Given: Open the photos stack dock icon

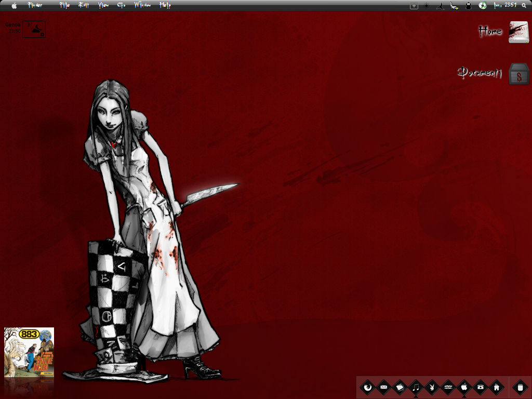Looking at the screenshot, I should [x=400, y=387].
